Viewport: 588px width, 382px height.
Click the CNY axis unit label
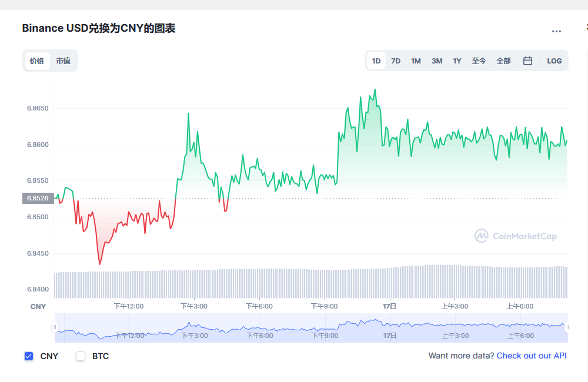point(38,307)
